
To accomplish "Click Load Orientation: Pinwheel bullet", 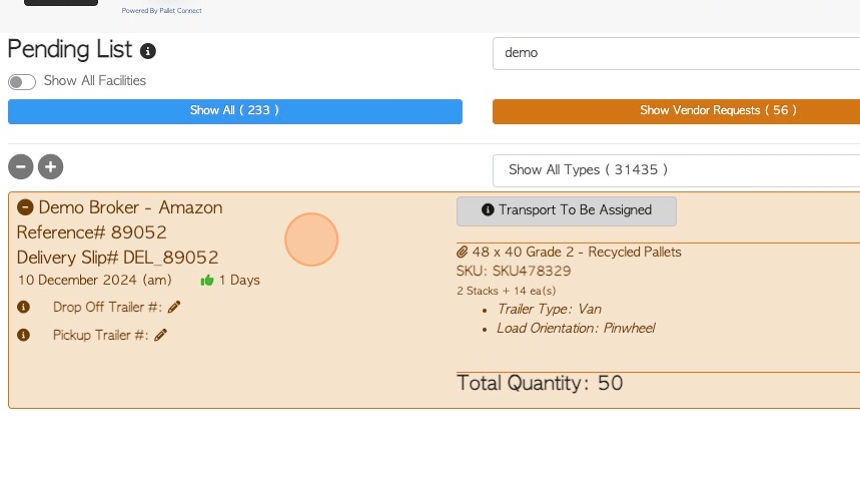I will pos(576,328).
